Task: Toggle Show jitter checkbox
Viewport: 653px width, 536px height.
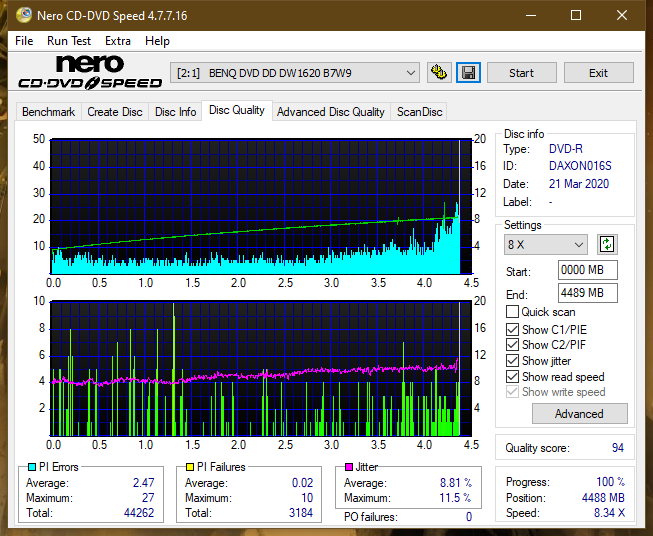Action: coord(512,361)
